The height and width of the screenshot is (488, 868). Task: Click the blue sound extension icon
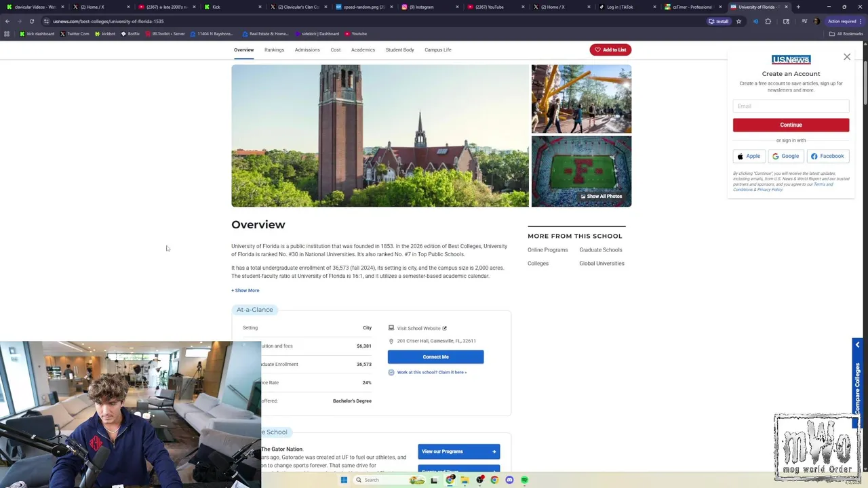[x=755, y=21]
